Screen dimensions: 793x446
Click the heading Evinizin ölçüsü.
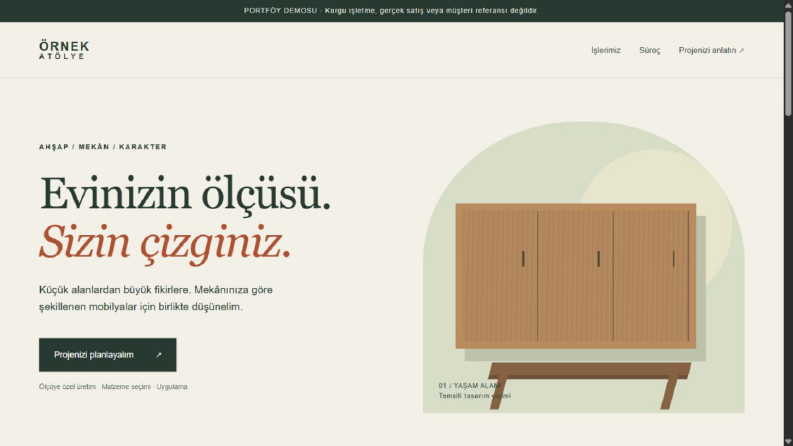pyautogui.click(x=185, y=194)
